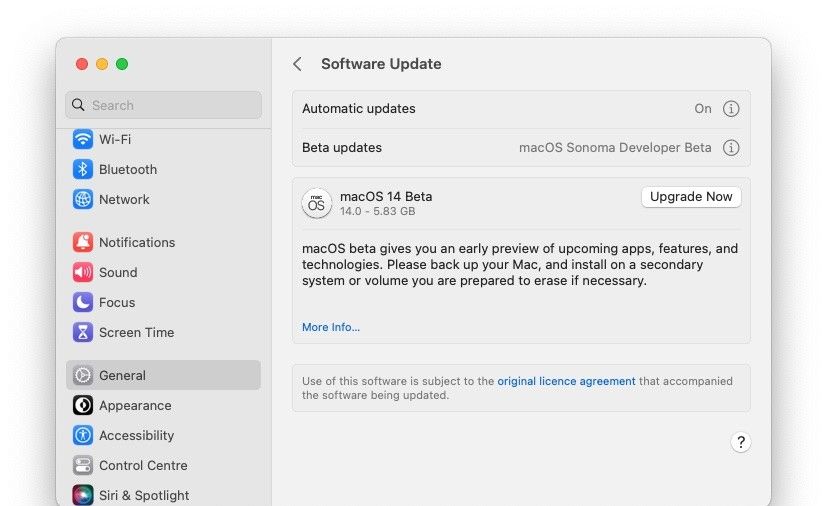Click the Wi-Fi icon in sidebar
Viewport: 827px width, 506px height.
[83, 139]
